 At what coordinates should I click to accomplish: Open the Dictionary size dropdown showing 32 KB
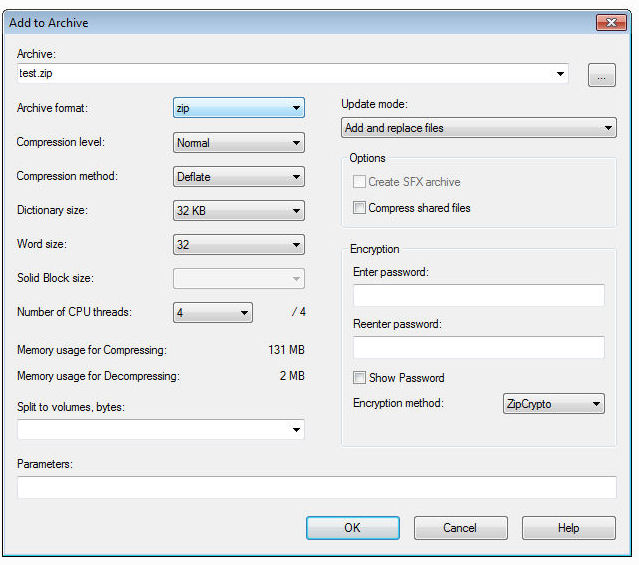point(239,210)
